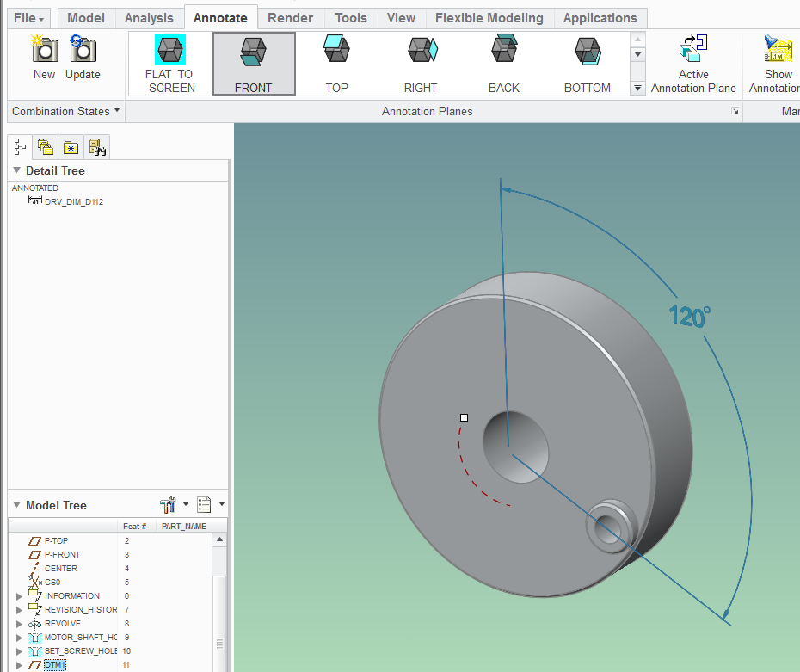The height and width of the screenshot is (672, 800).
Task: Expand the REVOLVE tree node
Action: click(19, 624)
